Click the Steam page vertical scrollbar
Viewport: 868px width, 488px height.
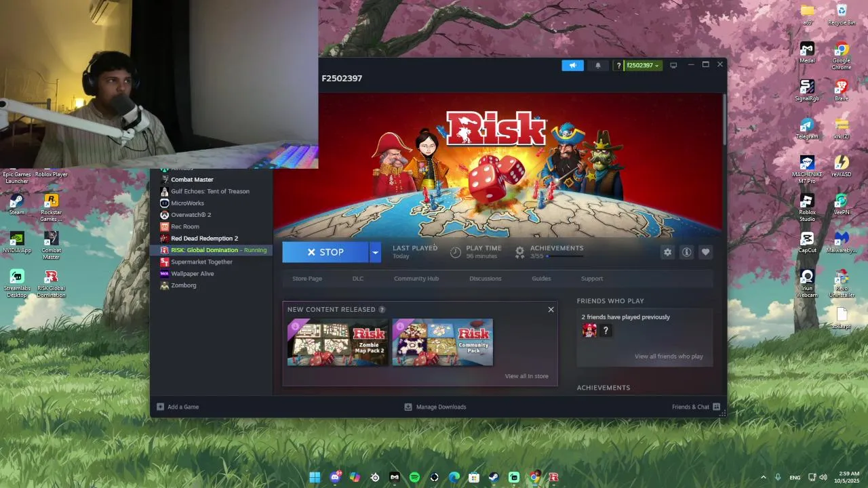click(x=724, y=119)
